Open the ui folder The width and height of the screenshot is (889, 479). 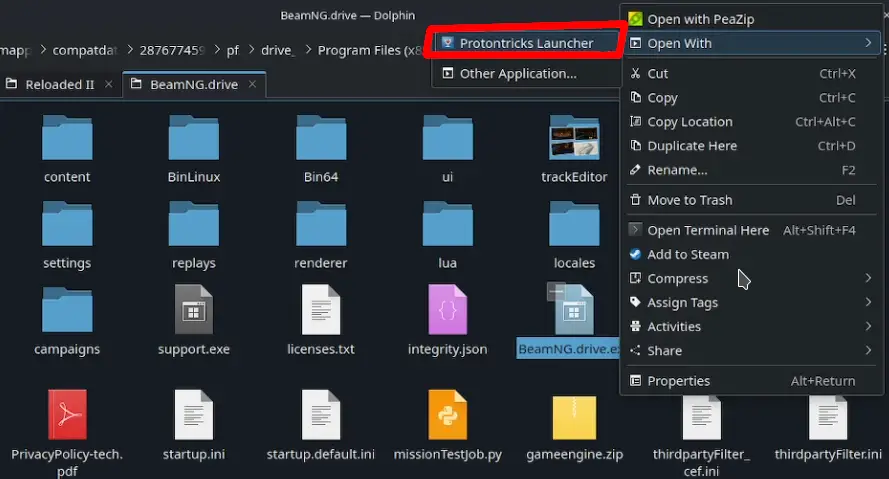coord(447,138)
